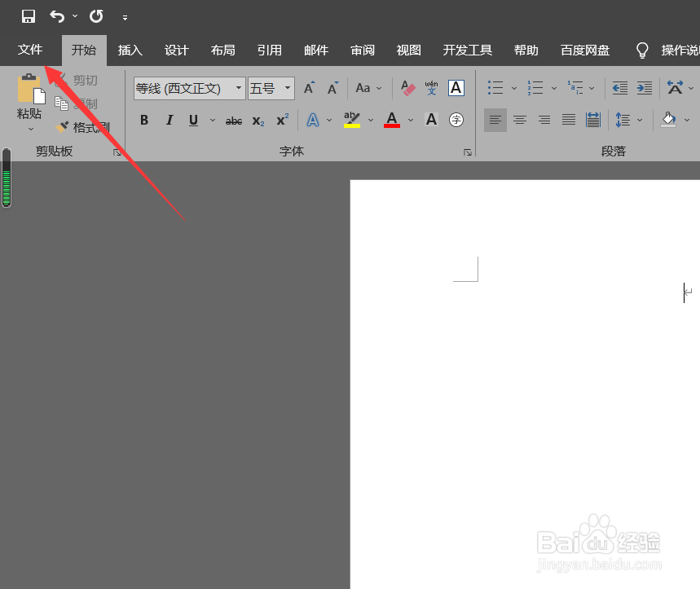Apply character border icon
This screenshot has width=700, height=589.
coord(456,88)
